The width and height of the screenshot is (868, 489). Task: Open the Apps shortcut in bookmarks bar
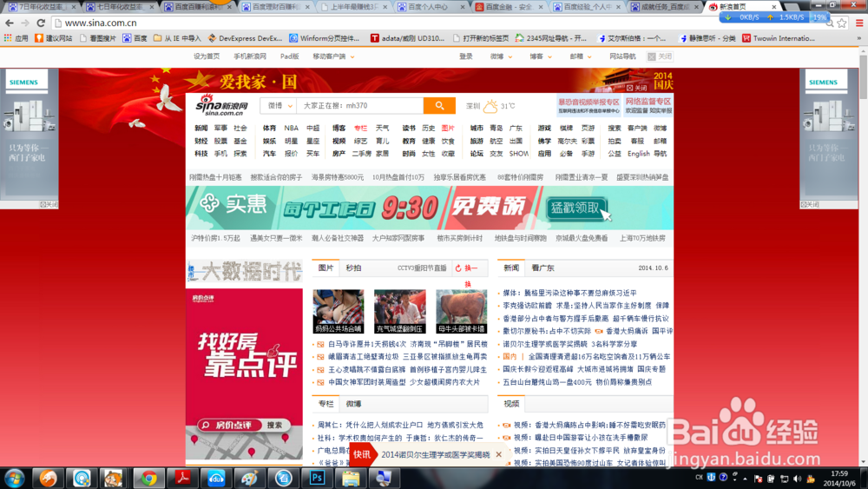pos(16,38)
